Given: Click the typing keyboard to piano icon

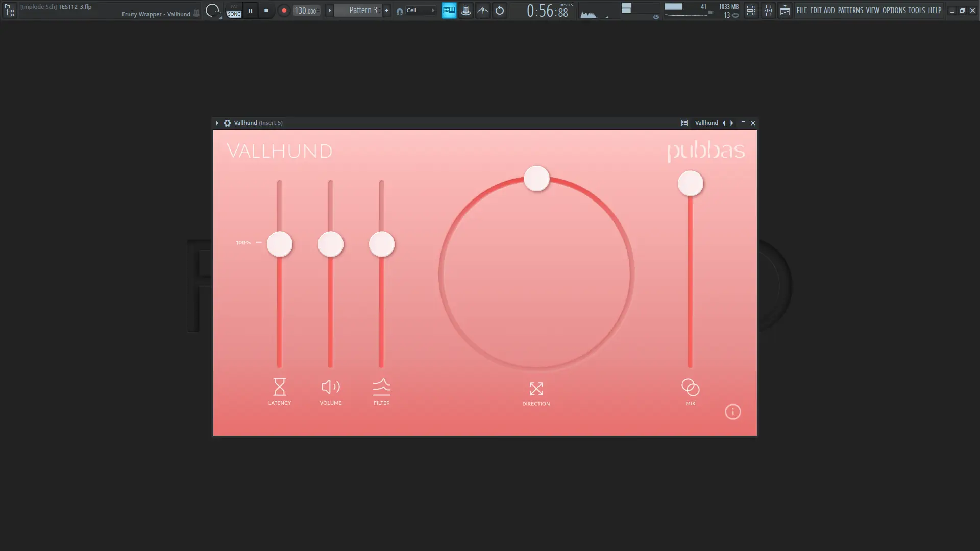Looking at the screenshot, I should point(449,10).
